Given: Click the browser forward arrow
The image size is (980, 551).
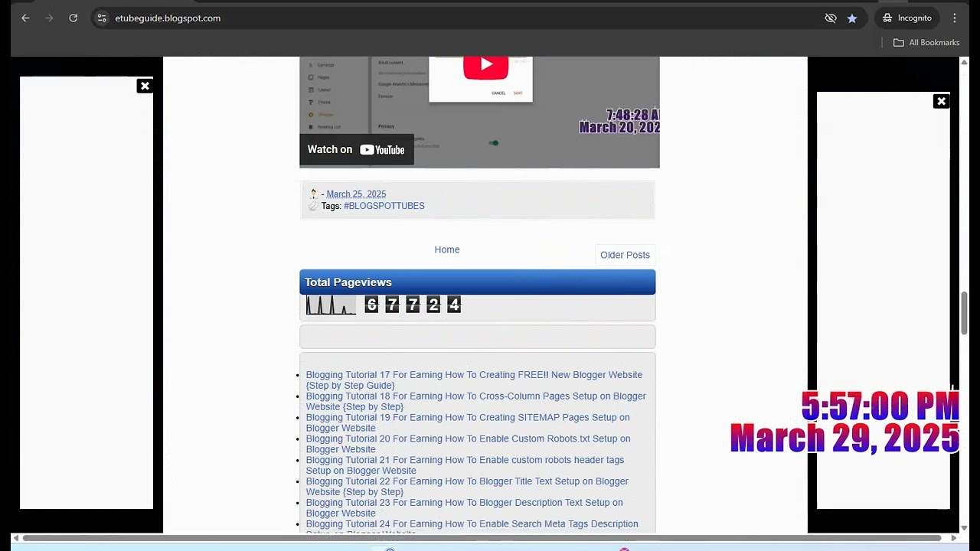Looking at the screenshot, I should point(49,18).
